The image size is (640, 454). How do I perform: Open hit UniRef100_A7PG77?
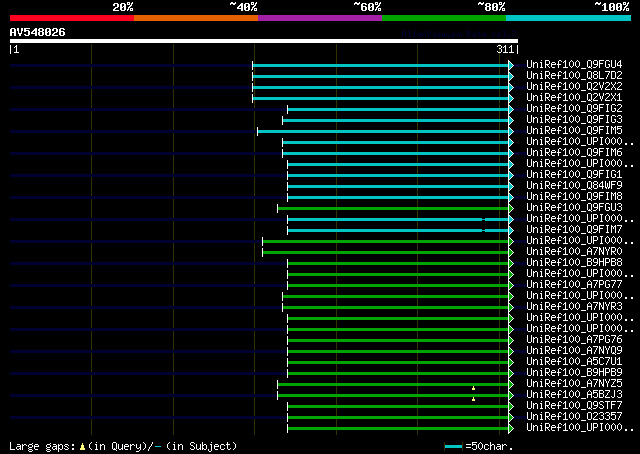tap(574, 285)
